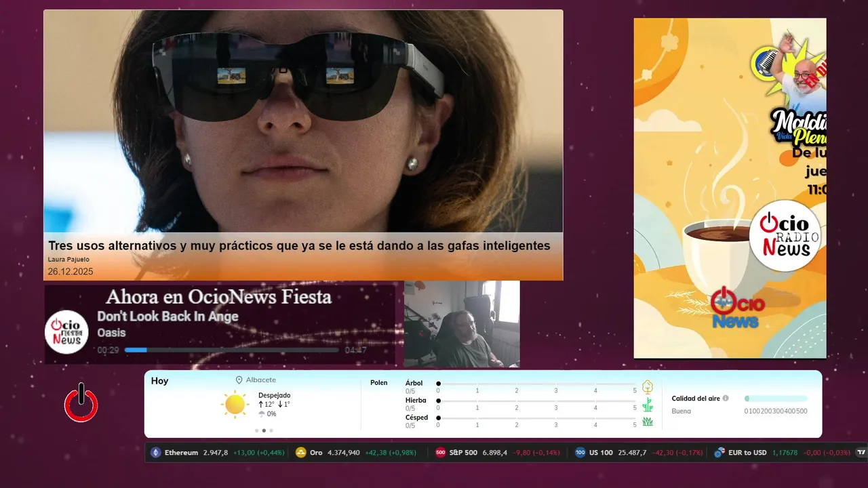Viewport: 868px width, 488px height.
Task: Click the Césped grass pollen icon
Action: pyautogui.click(x=648, y=422)
